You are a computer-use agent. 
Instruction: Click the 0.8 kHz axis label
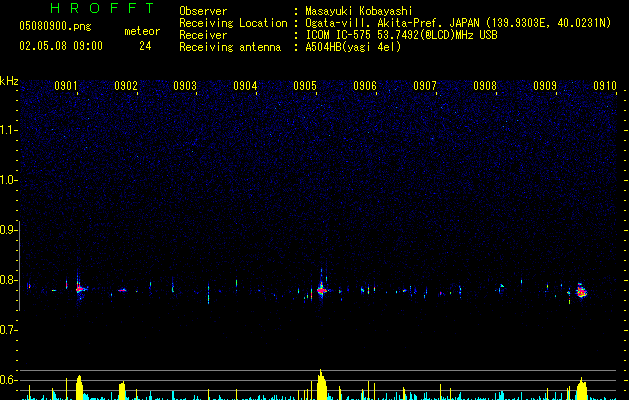point(8,280)
